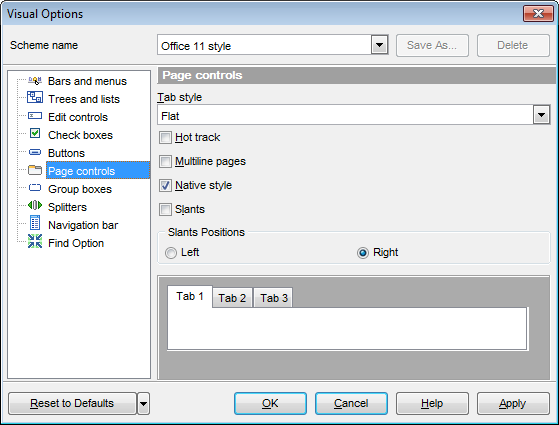Viewport: 559px width, 425px height.
Task: Click the Find Option icon
Action: 35,241
